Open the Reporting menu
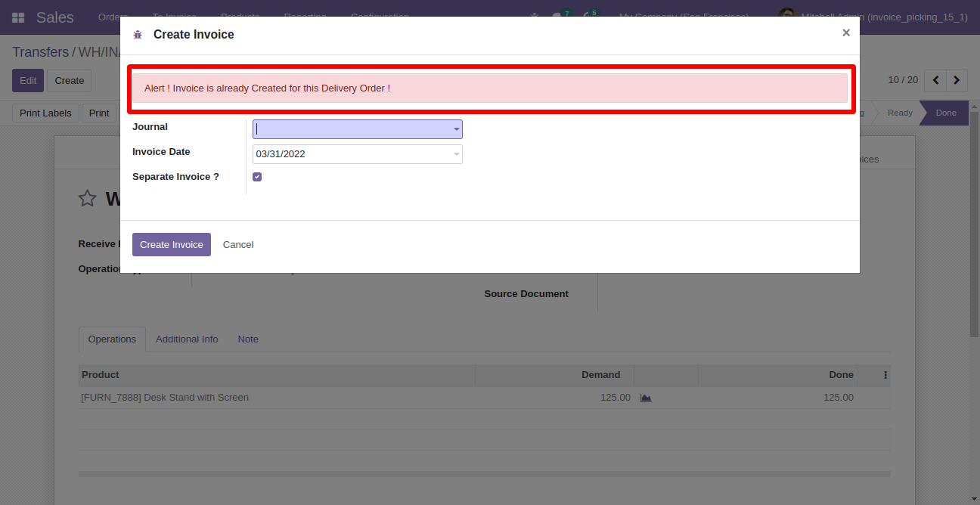This screenshot has height=505, width=980. click(x=305, y=15)
